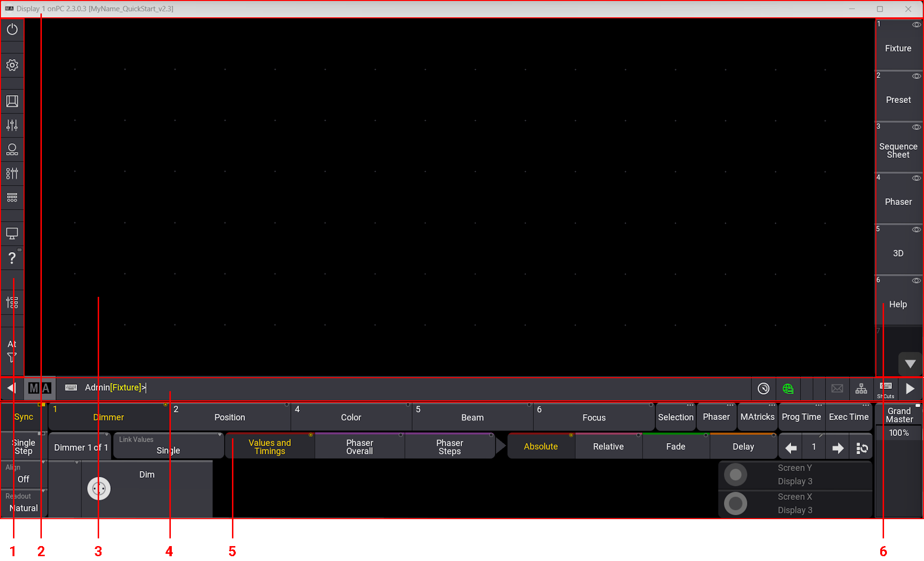Open the network globe status icon

click(788, 389)
